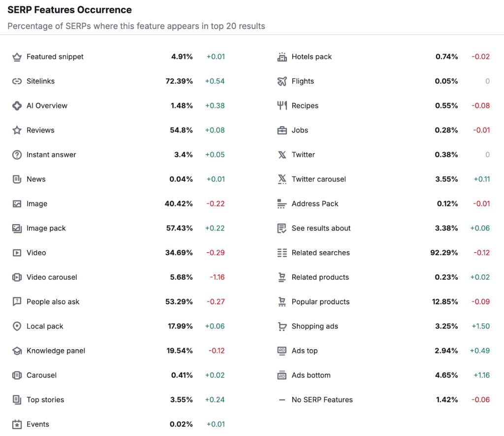The width and height of the screenshot is (504, 436).
Task: Select the Flights airplane icon
Action: 282,81
